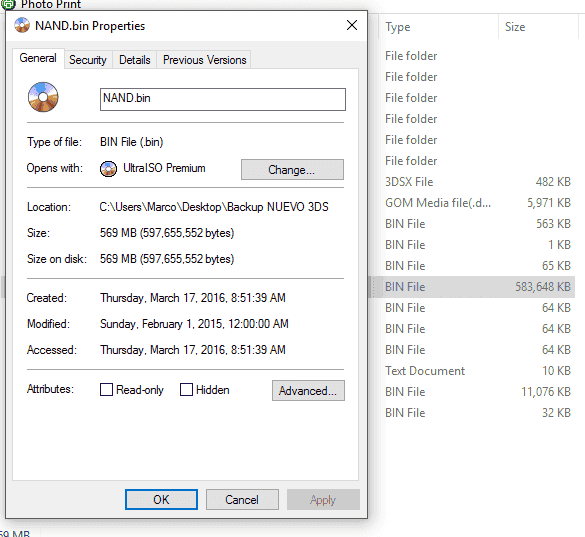Go to the Previous Versions tab

pyautogui.click(x=204, y=60)
